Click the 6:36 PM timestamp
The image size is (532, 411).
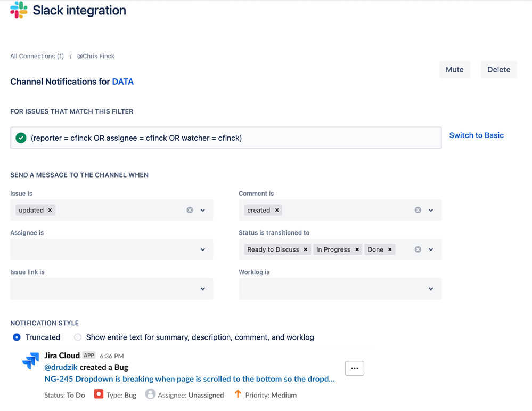click(112, 356)
